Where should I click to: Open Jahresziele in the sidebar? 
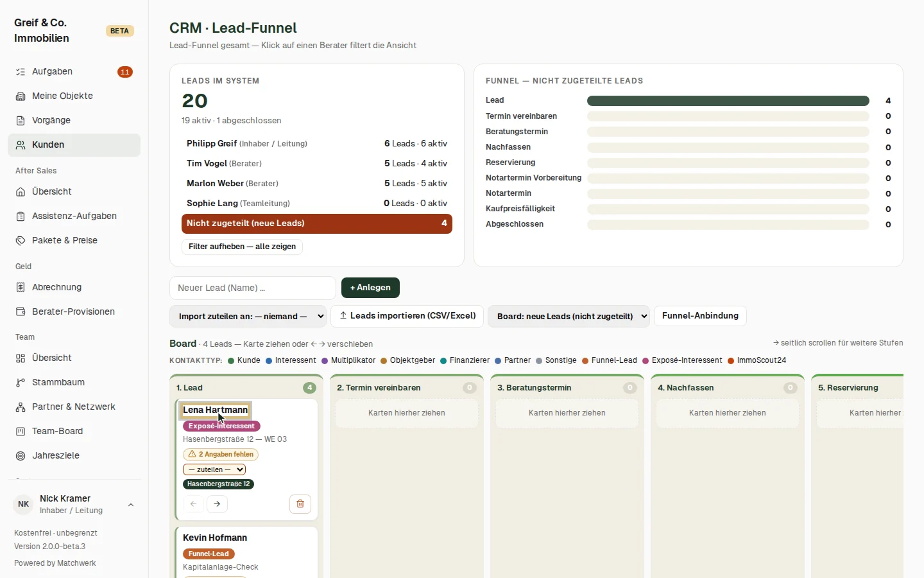click(x=74, y=456)
